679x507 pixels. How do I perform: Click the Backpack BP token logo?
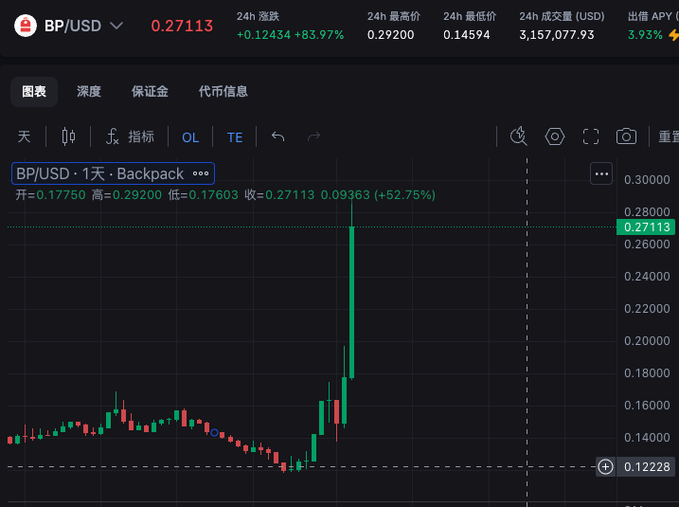click(26, 26)
